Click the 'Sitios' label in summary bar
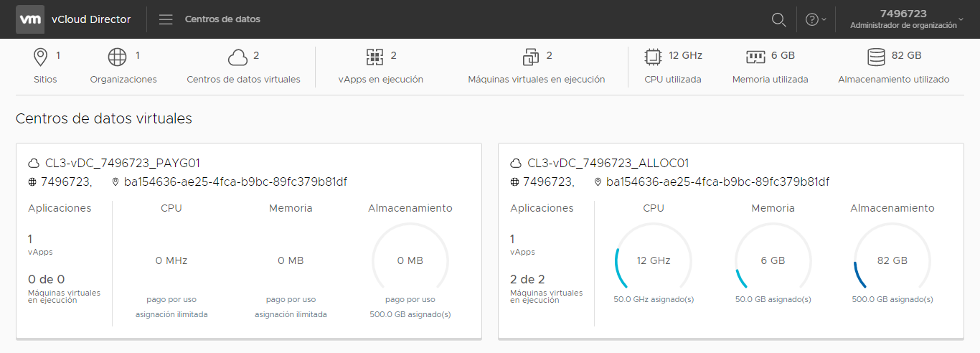The height and width of the screenshot is (353, 980). pos(45,80)
